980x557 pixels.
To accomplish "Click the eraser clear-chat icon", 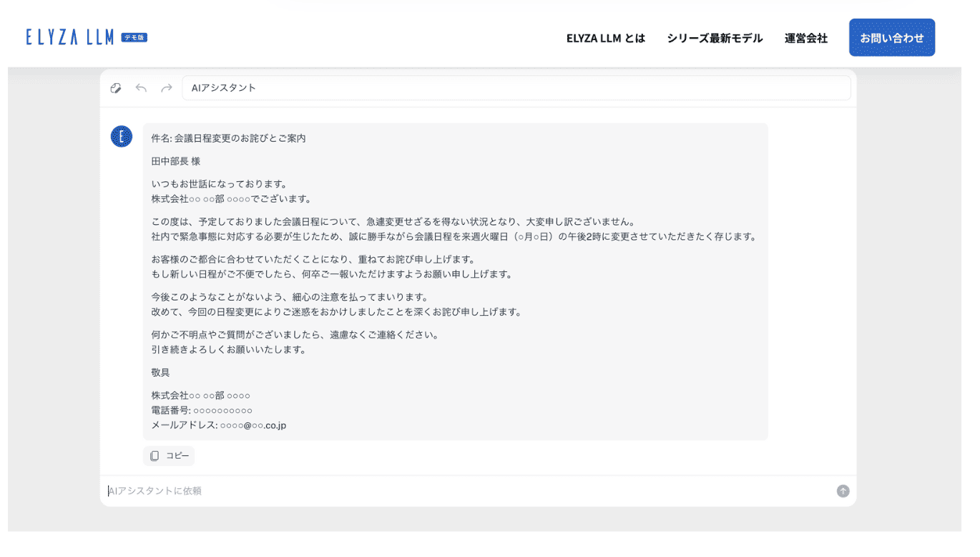I will pos(116,88).
